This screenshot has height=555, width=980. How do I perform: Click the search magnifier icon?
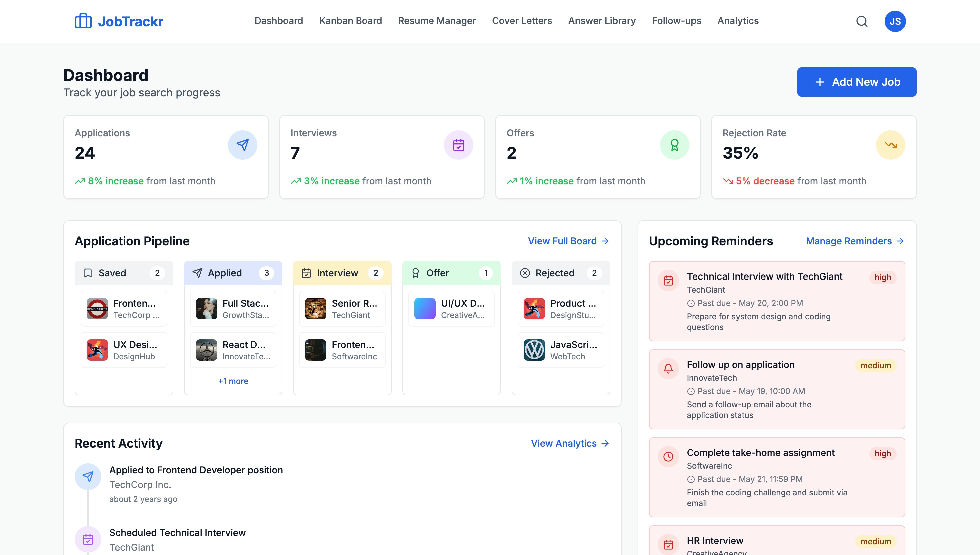click(862, 21)
